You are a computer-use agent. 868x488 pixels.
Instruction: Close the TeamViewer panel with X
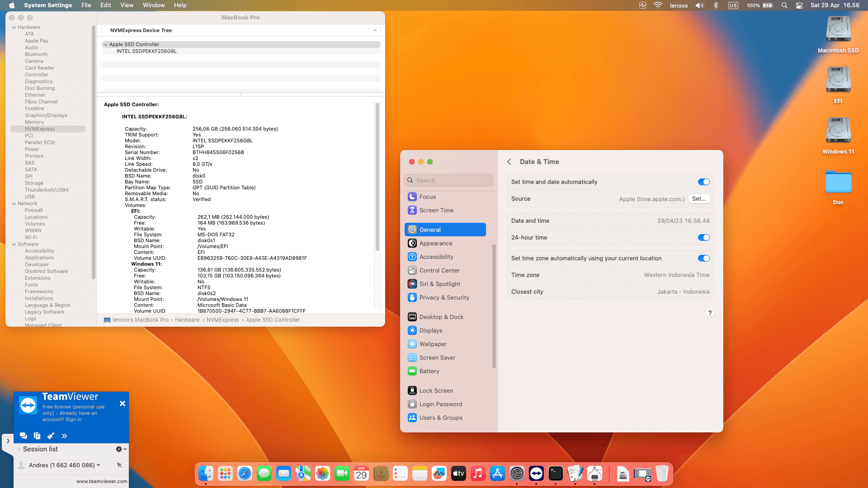coord(123,404)
